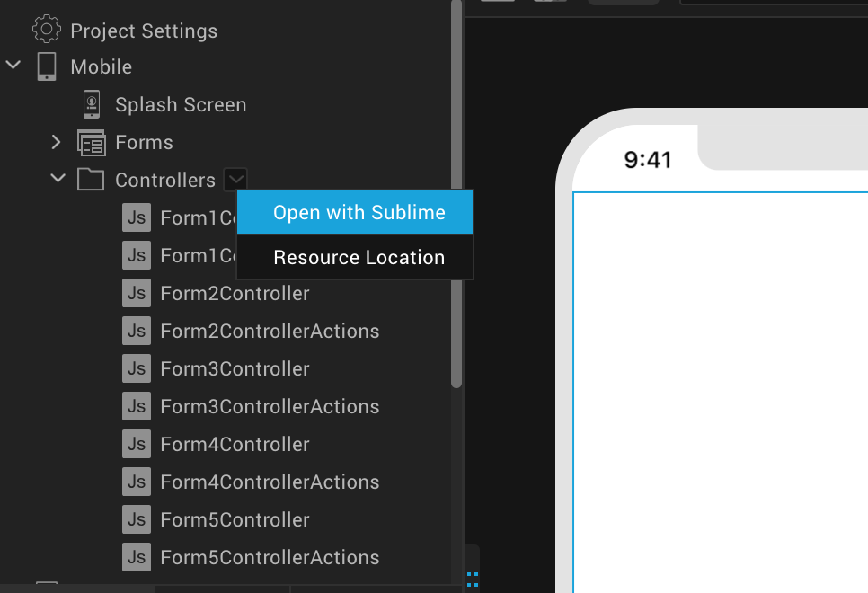Viewport: 868px width, 593px height.
Task: Expand the Forms tree node
Action: (x=56, y=142)
